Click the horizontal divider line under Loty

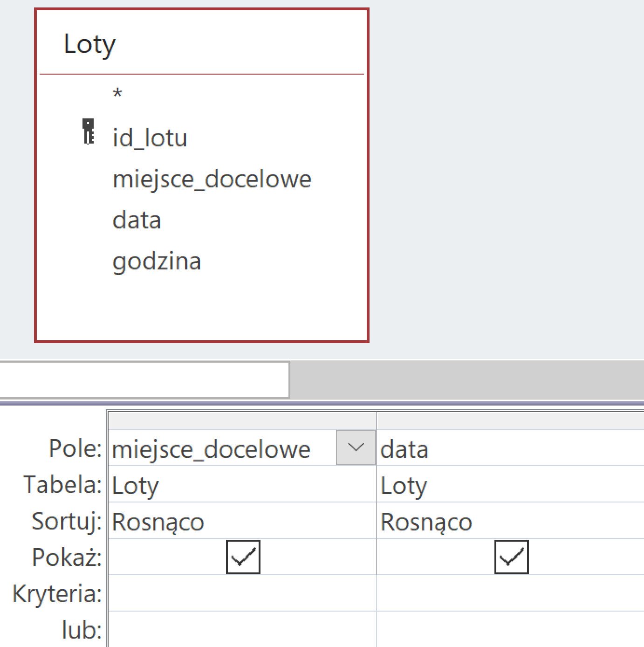(x=201, y=73)
